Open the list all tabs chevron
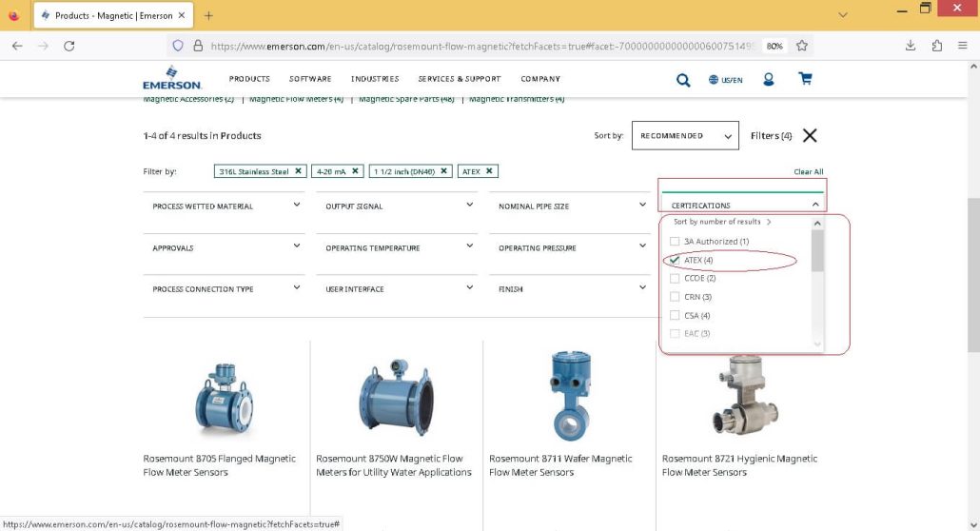 pos(842,15)
